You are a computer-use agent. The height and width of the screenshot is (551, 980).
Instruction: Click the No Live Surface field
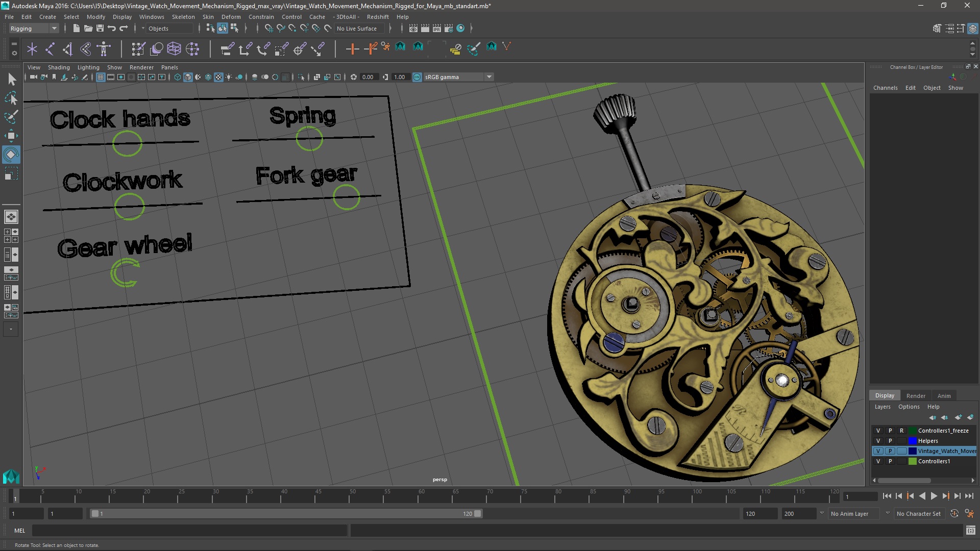pyautogui.click(x=359, y=29)
